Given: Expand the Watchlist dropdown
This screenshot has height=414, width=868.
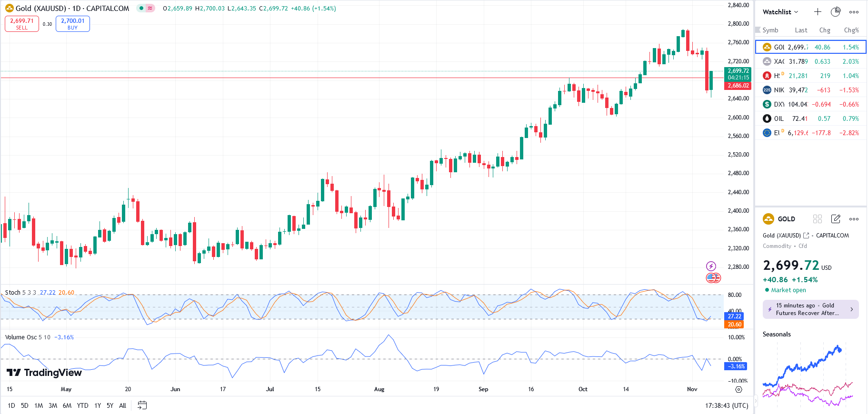Looking at the screenshot, I should 780,12.
